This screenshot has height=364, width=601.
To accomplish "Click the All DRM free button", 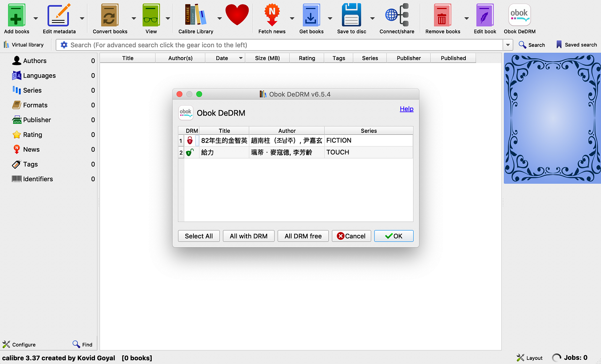I will [x=303, y=236].
